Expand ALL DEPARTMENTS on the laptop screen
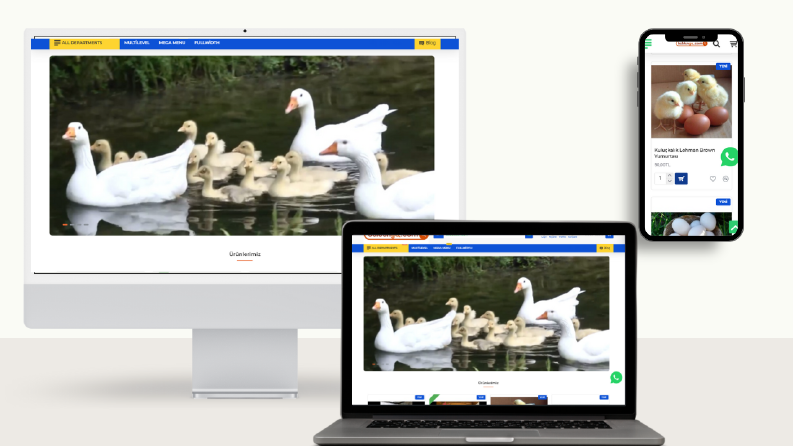This screenshot has height=446, width=793. (386, 248)
